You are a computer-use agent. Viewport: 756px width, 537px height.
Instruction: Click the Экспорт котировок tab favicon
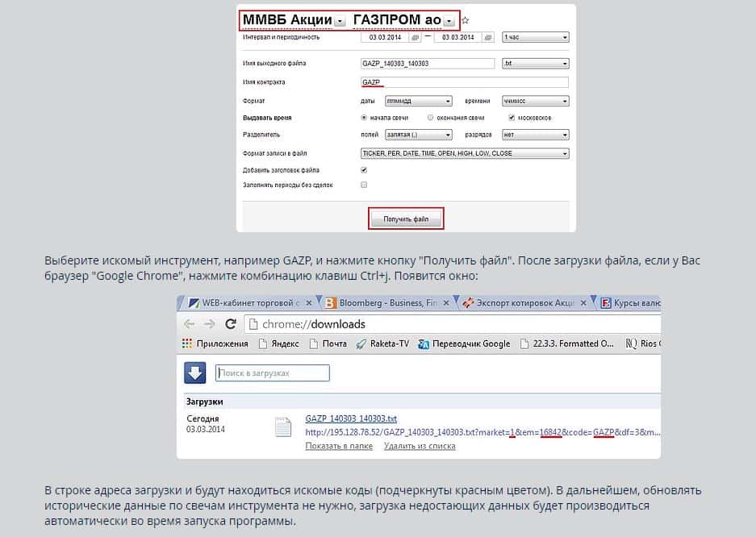468,303
